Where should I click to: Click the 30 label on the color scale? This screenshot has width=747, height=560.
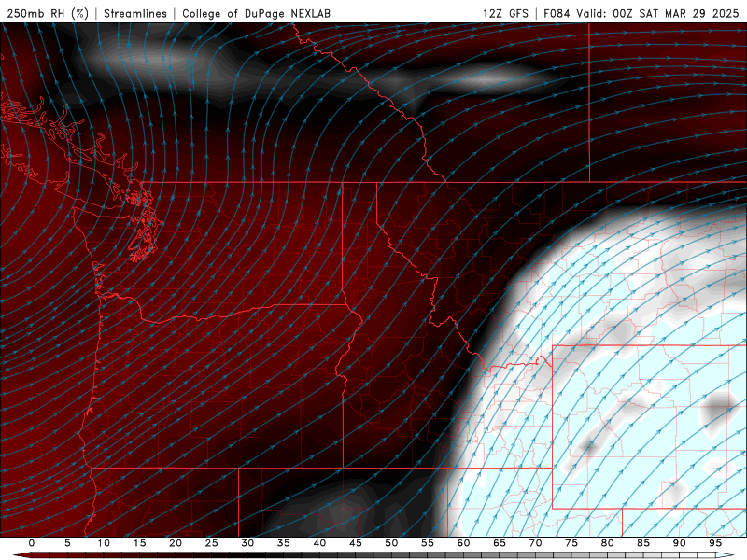pyautogui.click(x=247, y=543)
